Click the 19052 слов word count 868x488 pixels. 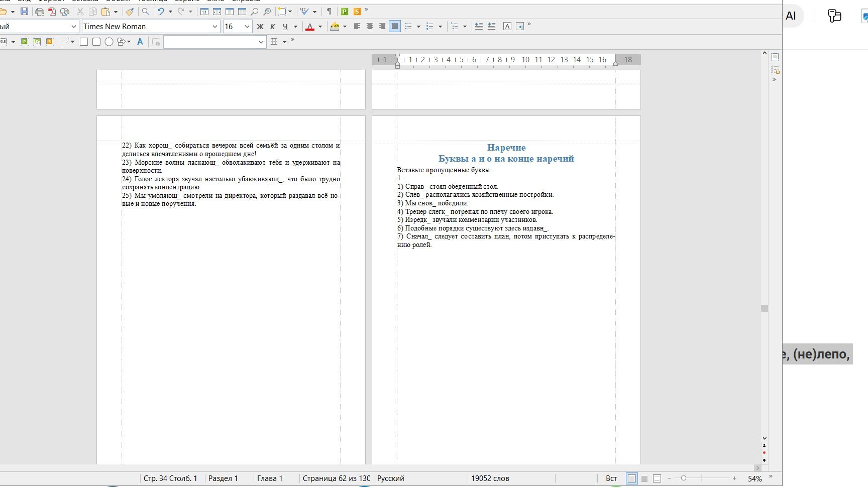coord(490,478)
